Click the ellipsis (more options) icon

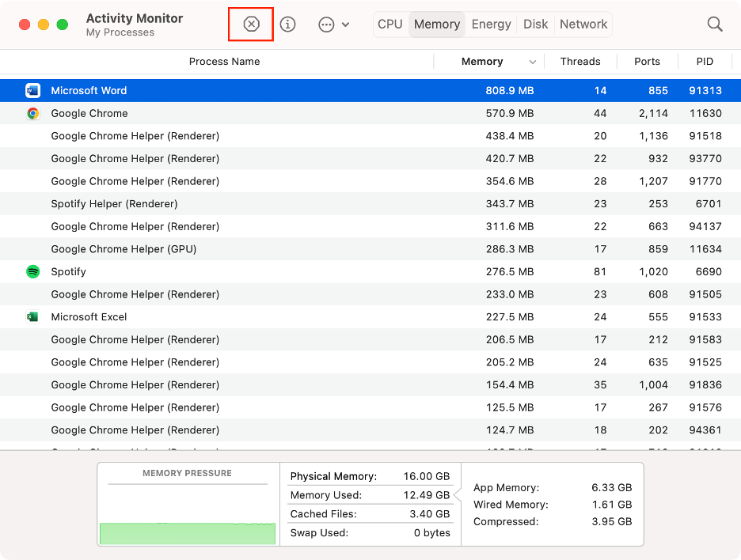(326, 24)
